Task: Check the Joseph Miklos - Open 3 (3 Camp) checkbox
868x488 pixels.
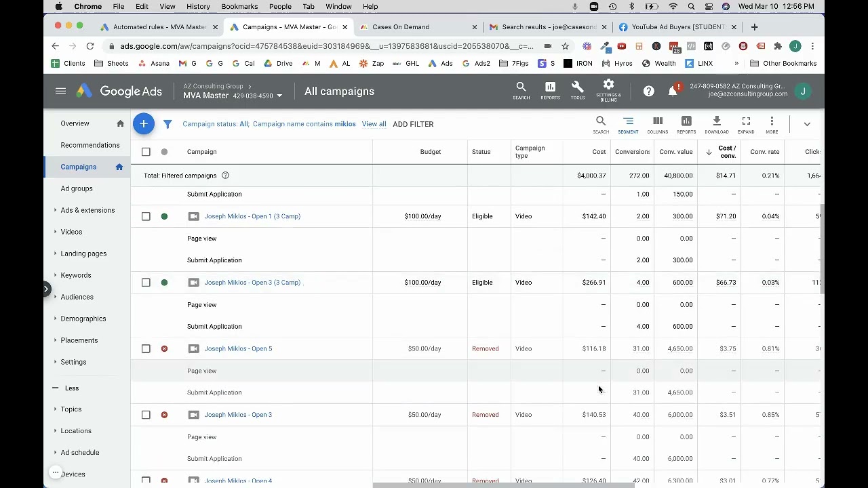Action: pyautogui.click(x=146, y=283)
